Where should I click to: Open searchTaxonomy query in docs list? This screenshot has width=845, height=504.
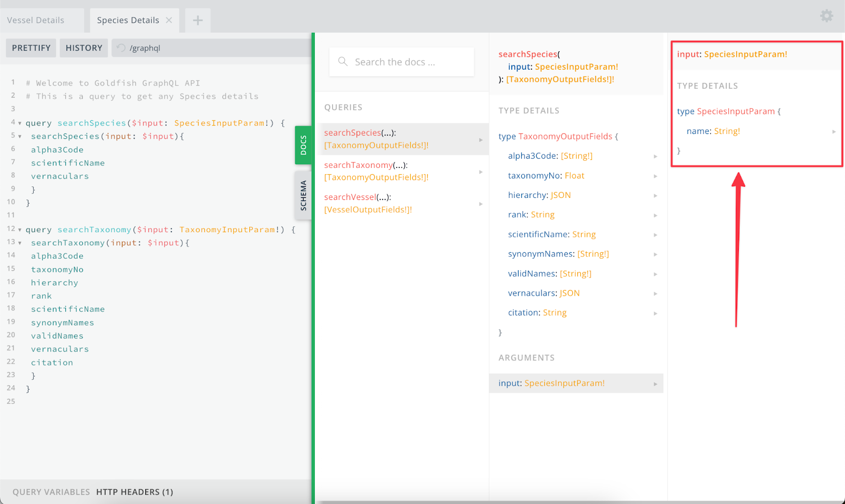(402, 171)
